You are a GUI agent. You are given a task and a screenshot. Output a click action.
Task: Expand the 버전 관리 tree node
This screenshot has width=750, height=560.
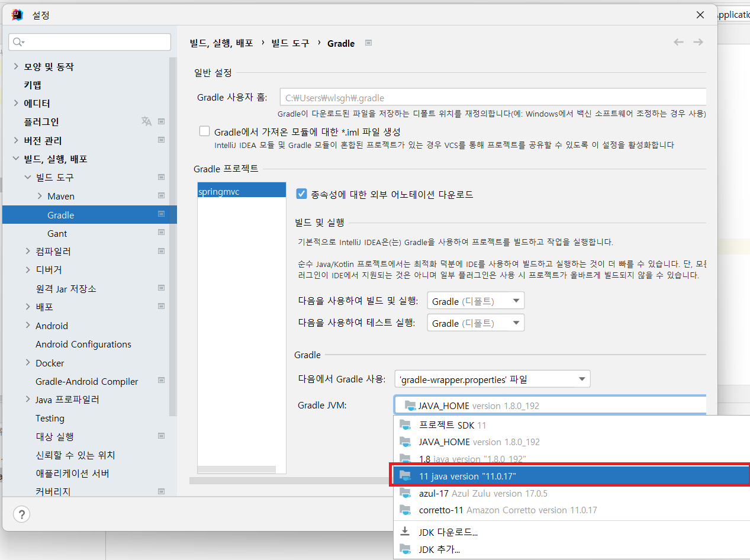[16, 140]
